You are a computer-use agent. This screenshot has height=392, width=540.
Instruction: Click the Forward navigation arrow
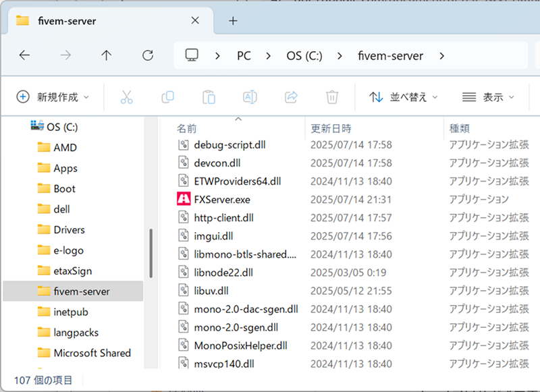point(65,55)
